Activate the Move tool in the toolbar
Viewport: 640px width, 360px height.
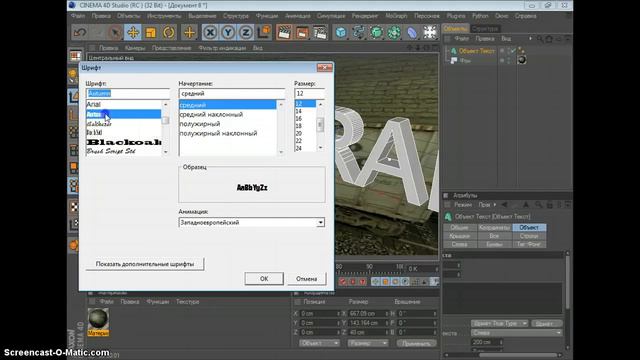pos(133,32)
